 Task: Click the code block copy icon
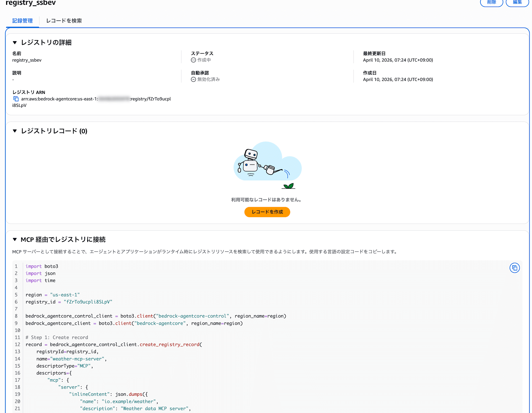point(514,268)
